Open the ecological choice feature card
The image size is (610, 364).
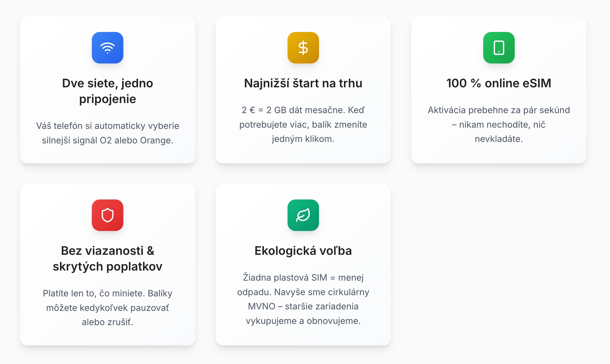[x=303, y=264]
